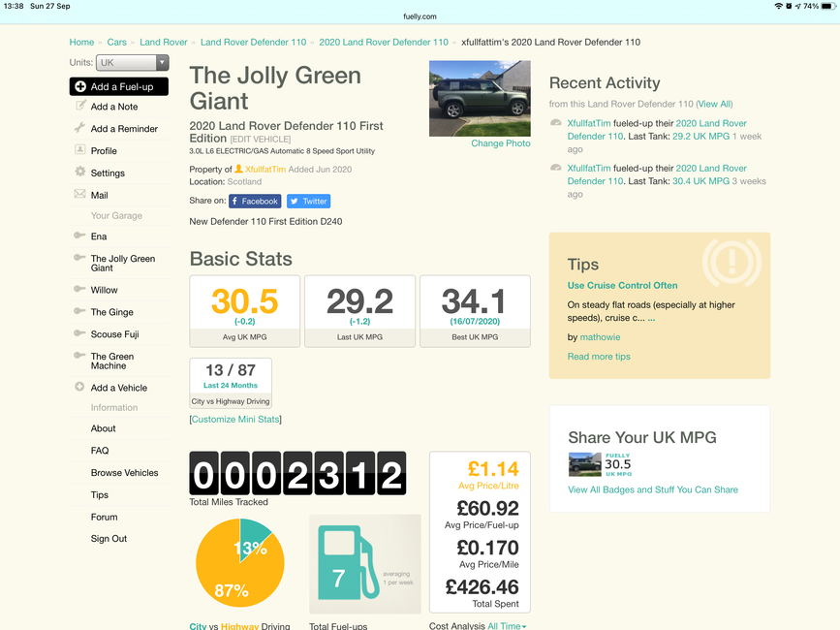Click the green Defender vehicle photo

tap(480, 99)
